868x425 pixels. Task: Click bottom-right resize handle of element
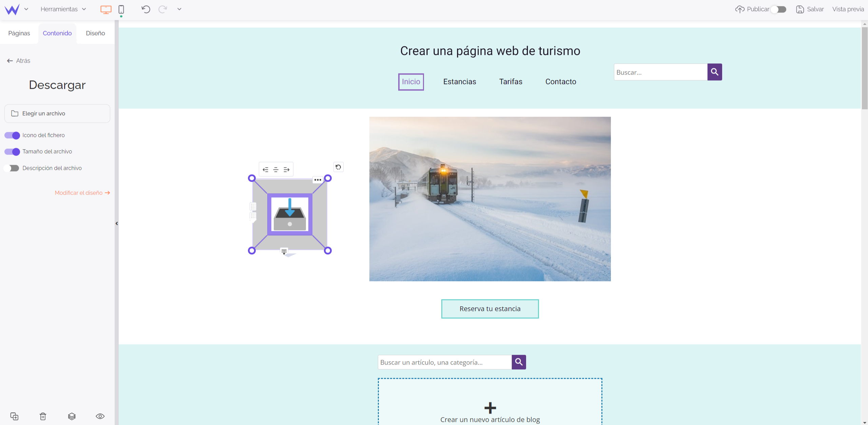[328, 251]
